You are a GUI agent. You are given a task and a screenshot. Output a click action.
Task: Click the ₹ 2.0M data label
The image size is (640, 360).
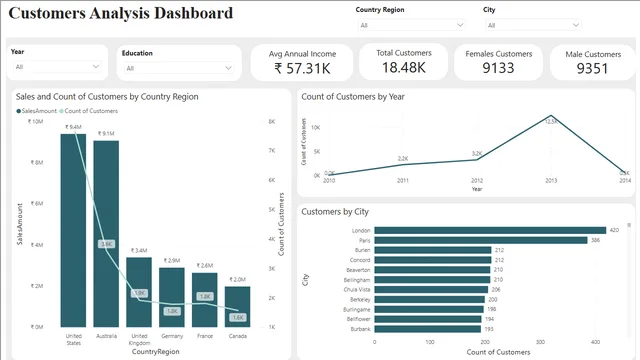pyautogui.click(x=238, y=280)
